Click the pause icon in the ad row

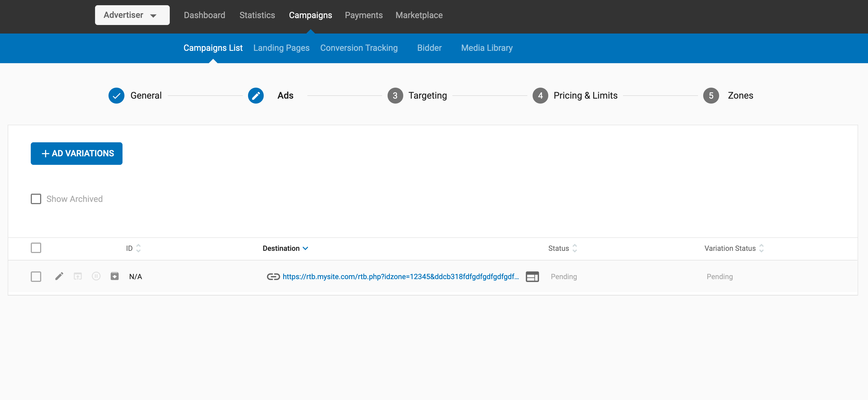click(96, 276)
